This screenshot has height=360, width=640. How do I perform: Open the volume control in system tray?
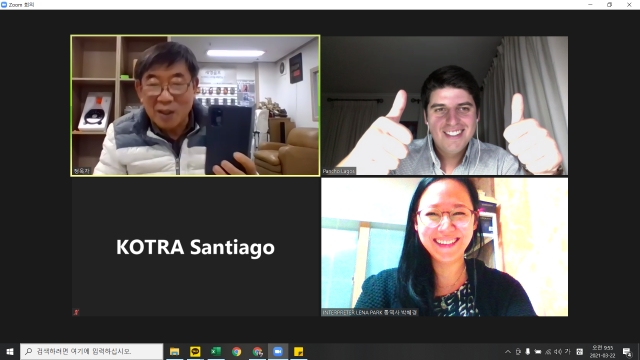pyautogui.click(x=558, y=351)
